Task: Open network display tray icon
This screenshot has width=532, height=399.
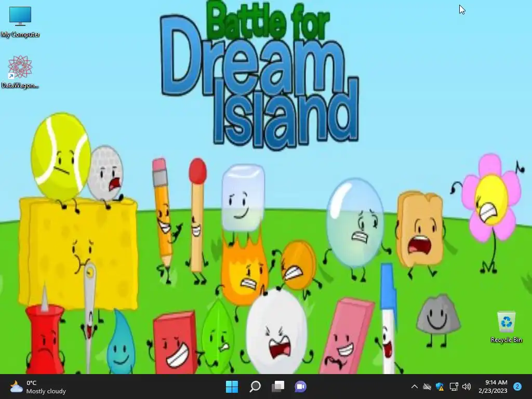Action: [454, 387]
